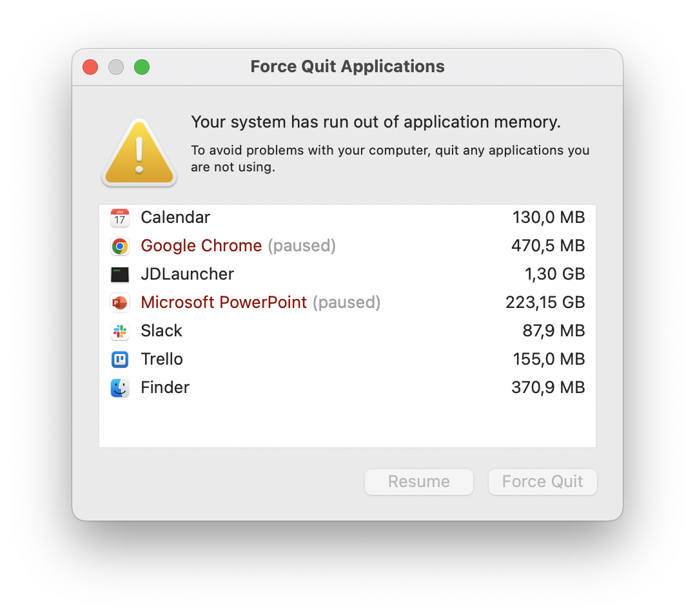The image size is (695, 616).
Task: Click PowerPoint's 223,15 GB memory value
Action: [x=545, y=302]
